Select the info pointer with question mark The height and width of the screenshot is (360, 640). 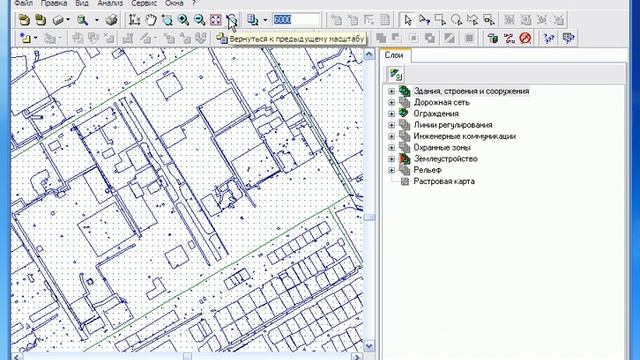pos(424,20)
